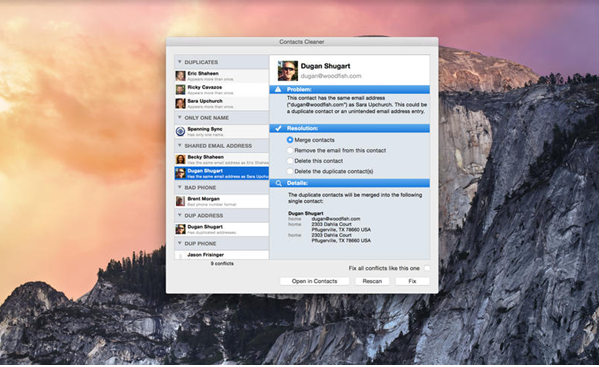Collapse the Bad Phone section
Image resolution: width=599 pixels, height=367 pixels.
point(180,188)
